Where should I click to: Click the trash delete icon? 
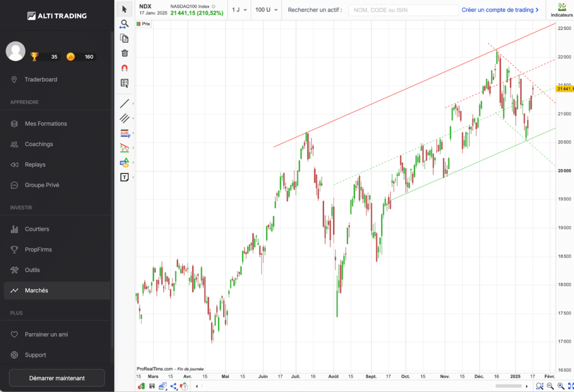(124, 53)
